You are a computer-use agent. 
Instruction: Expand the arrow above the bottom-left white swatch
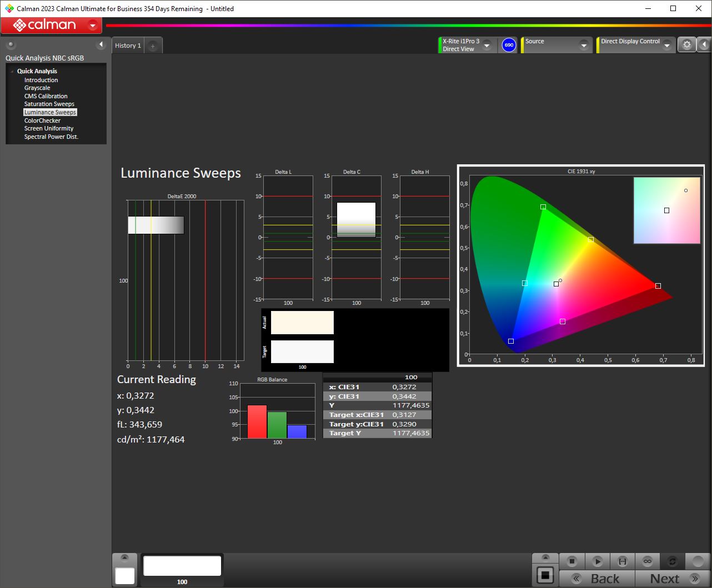pyautogui.click(x=124, y=557)
